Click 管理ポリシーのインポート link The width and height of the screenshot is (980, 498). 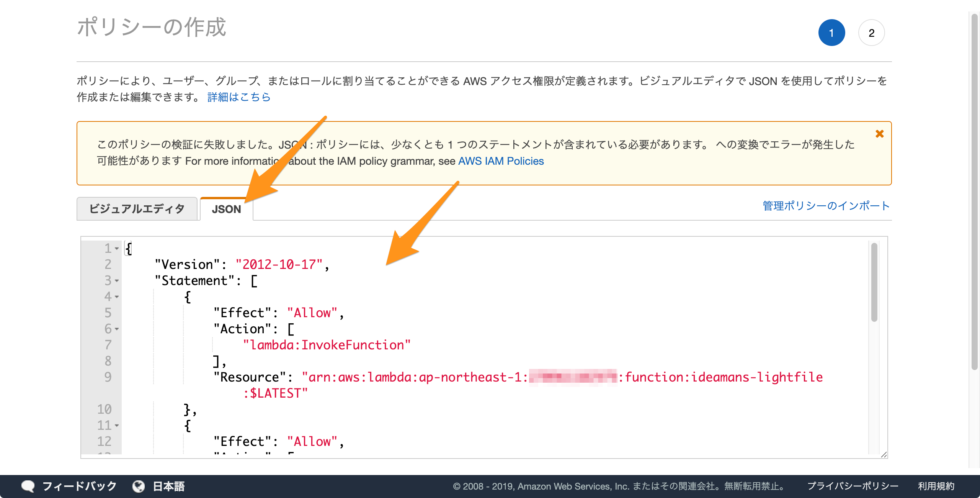coord(826,206)
